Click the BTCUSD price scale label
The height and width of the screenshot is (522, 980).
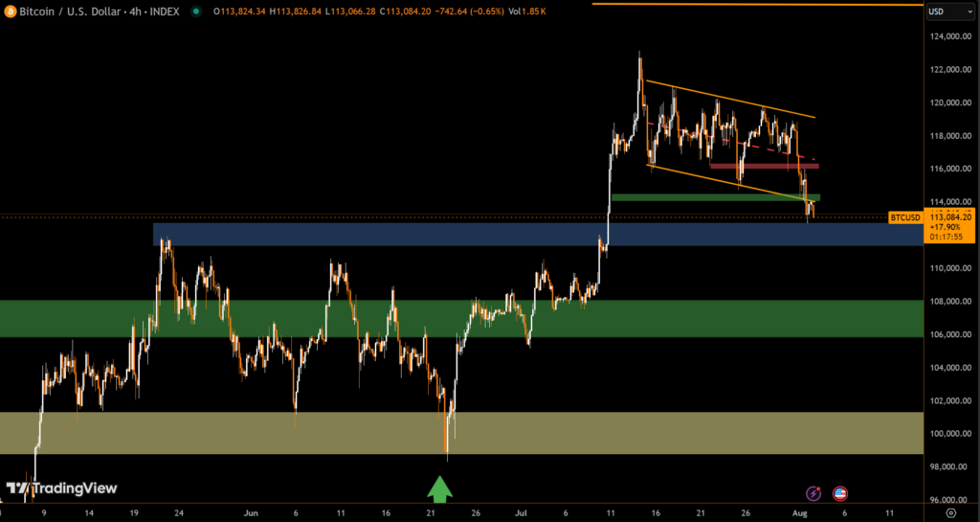click(904, 217)
